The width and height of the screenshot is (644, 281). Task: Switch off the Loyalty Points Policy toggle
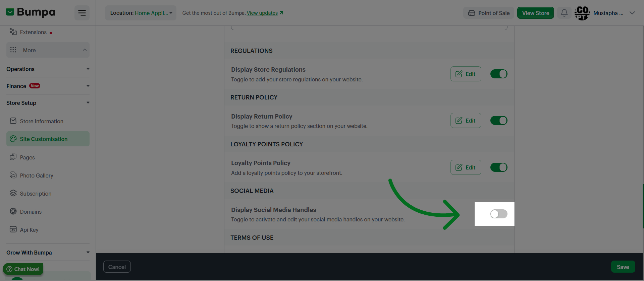click(499, 167)
